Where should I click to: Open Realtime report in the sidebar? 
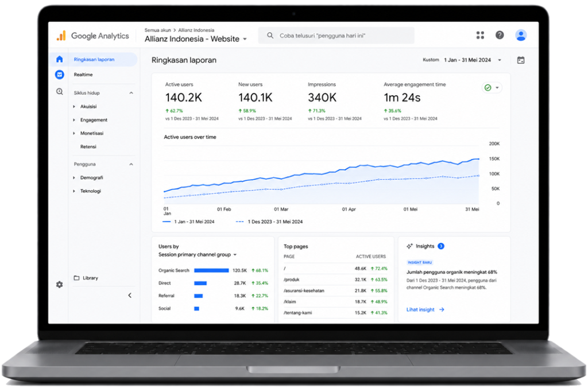click(83, 75)
